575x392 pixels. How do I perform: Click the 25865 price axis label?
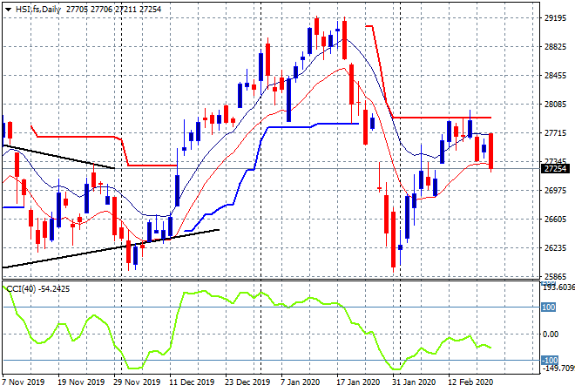555,276
